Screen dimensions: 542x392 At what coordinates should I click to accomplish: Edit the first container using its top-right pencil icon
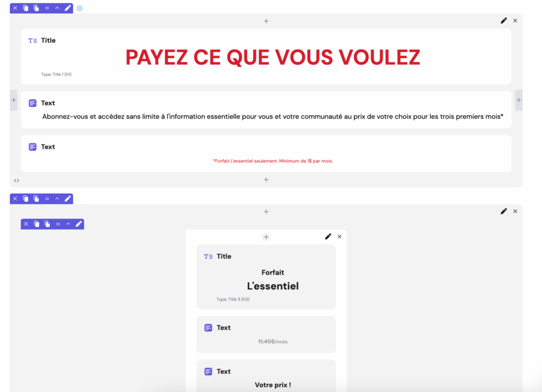tap(503, 21)
